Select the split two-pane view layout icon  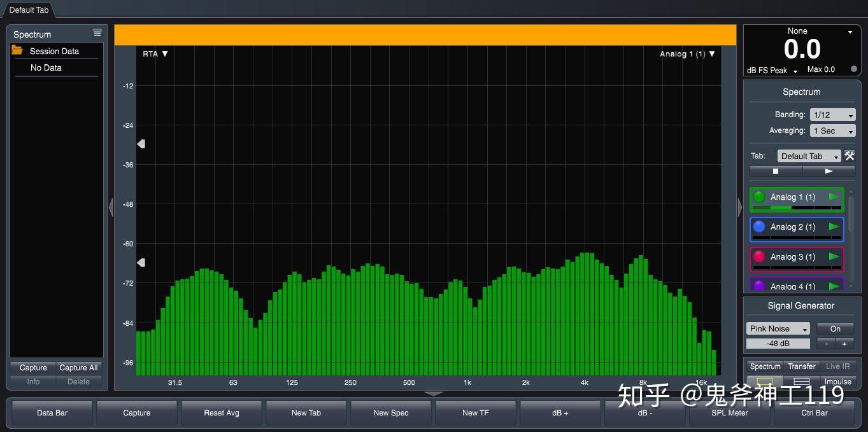(802, 381)
